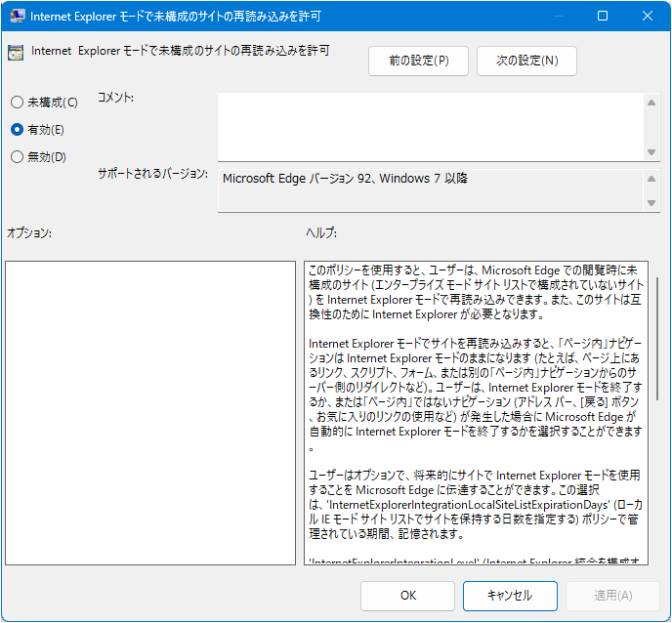Click inside the empty オプション pane

tap(149, 412)
